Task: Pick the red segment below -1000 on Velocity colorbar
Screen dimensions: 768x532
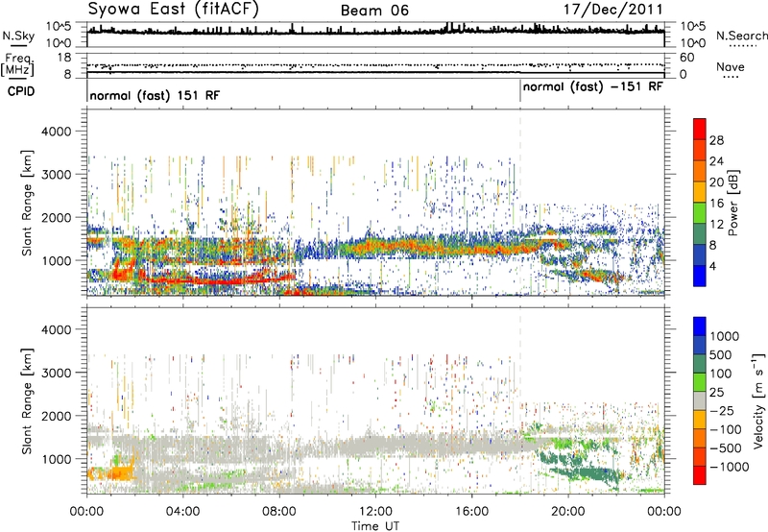Action: click(x=700, y=475)
